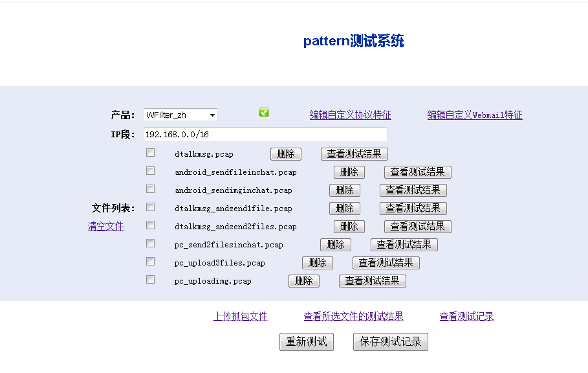Image resolution: width=588 pixels, height=373 pixels.
Task: Open 编辑自定义协议特征 link
Action: click(x=350, y=115)
